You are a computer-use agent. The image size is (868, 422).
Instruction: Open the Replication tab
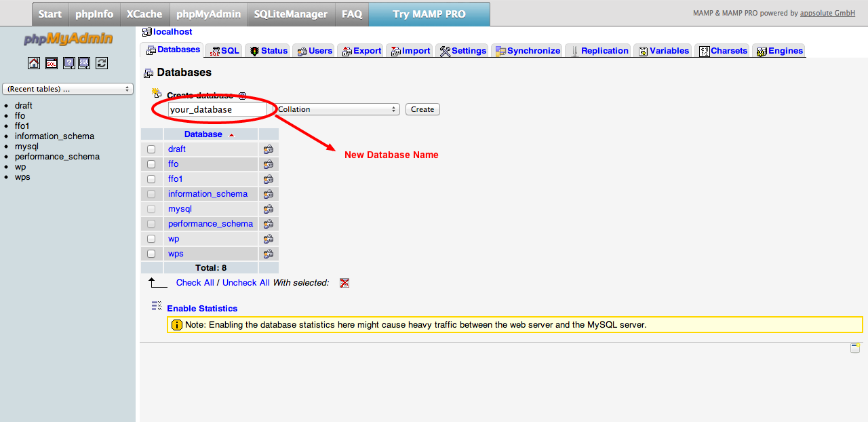coord(598,51)
